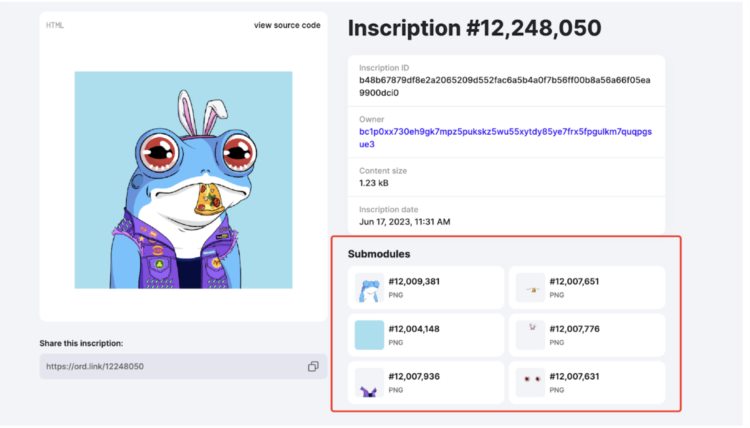Image resolution: width=750 pixels, height=428 pixels.
Task: Click the frog inscription preview image
Action: coord(183,180)
